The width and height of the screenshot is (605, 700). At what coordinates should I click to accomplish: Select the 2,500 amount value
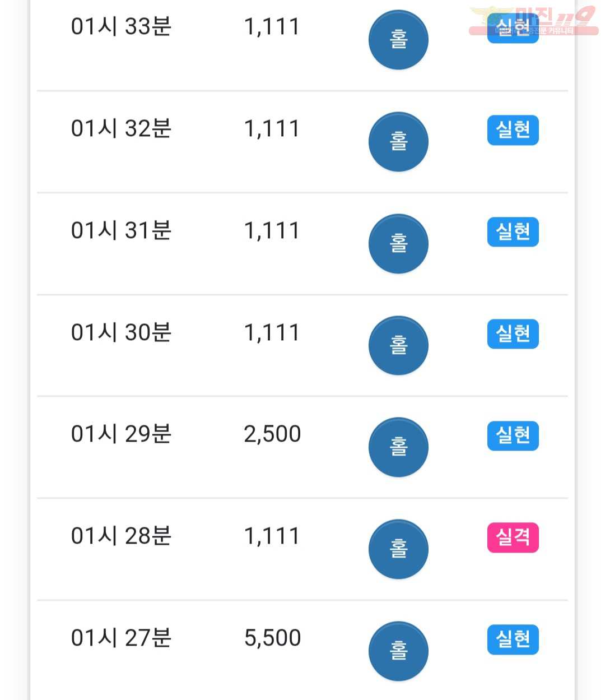pos(272,434)
